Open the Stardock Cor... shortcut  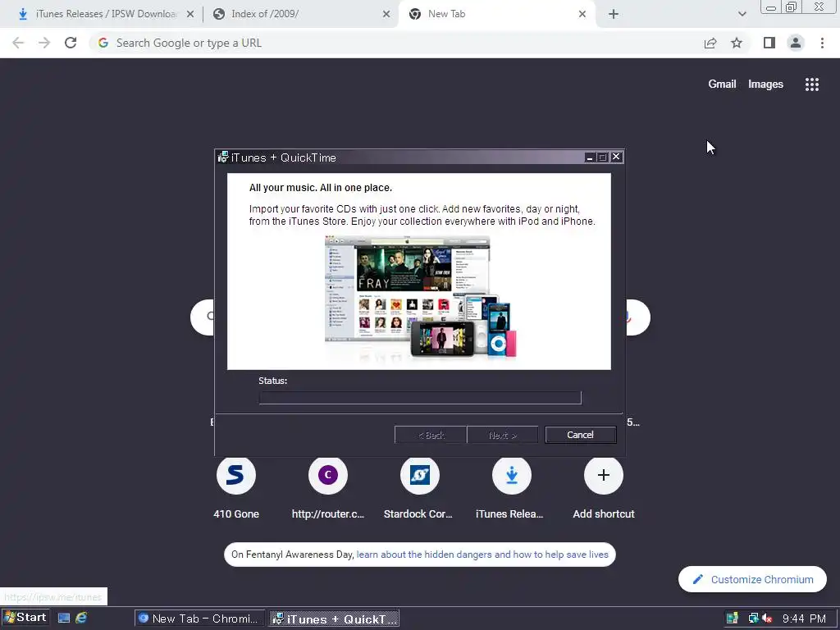point(419,487)
